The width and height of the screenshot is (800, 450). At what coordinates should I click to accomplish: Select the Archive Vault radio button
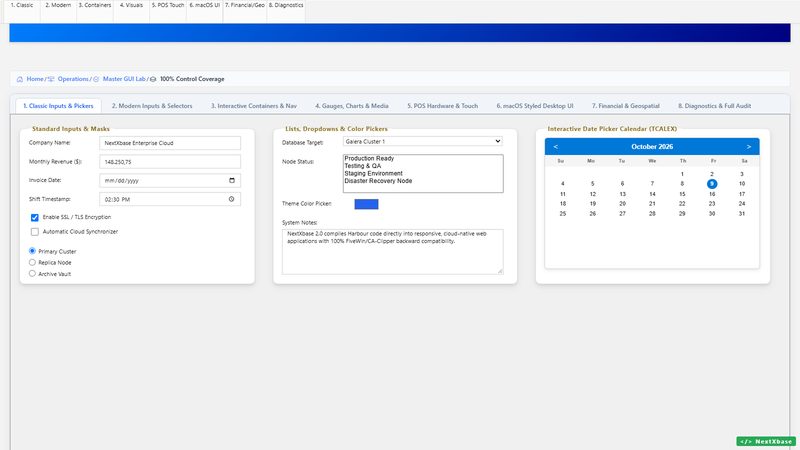point(32,273)
